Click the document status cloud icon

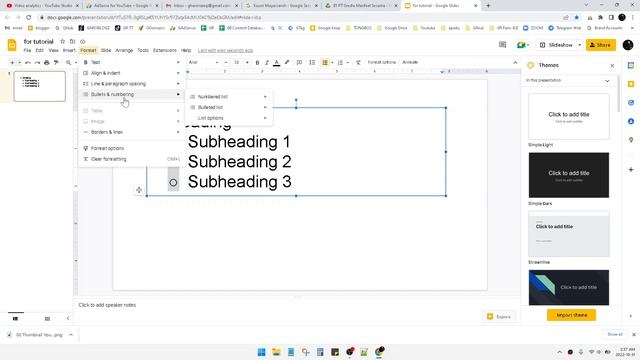click(x=82, y=42)
